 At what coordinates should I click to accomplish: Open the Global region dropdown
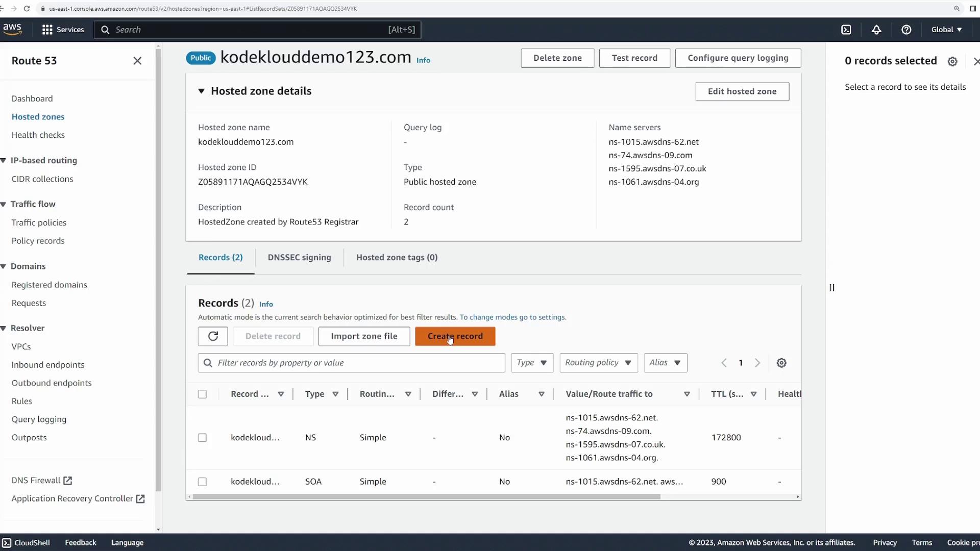947,30
